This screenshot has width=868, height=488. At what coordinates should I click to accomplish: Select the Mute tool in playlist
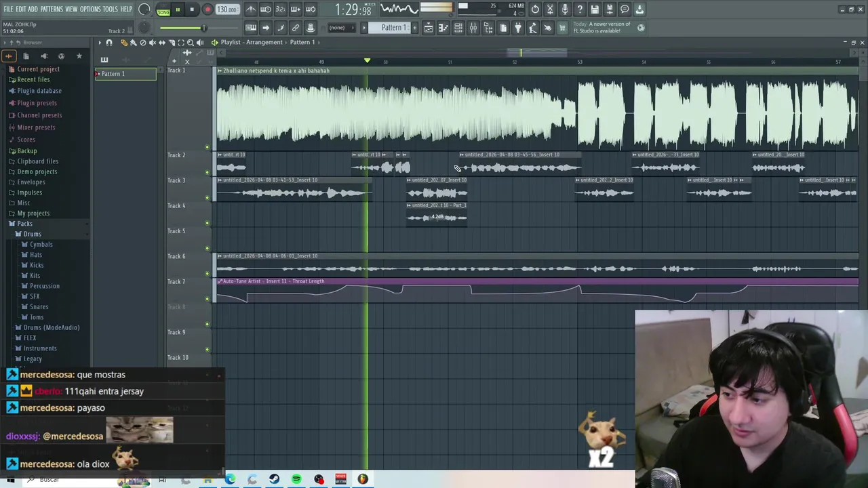pos(153,42)
